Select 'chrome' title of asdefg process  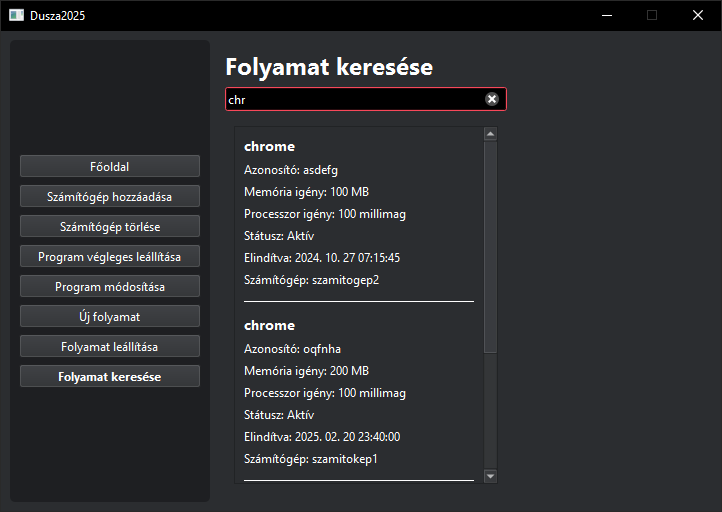pyautogui.click(x=269, y=146)
